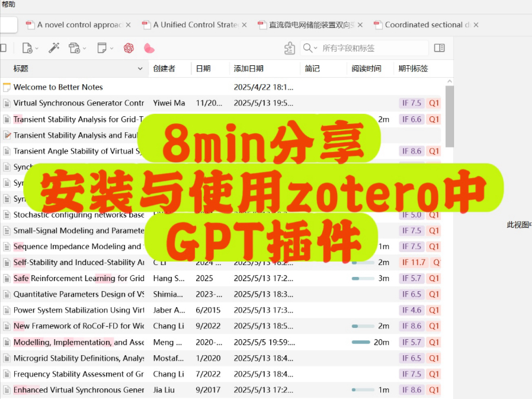This screenshot has width=532, height=399.
Task: Click edit-note icon of Transient Stability and Faul row
Action: coord(7,136)
